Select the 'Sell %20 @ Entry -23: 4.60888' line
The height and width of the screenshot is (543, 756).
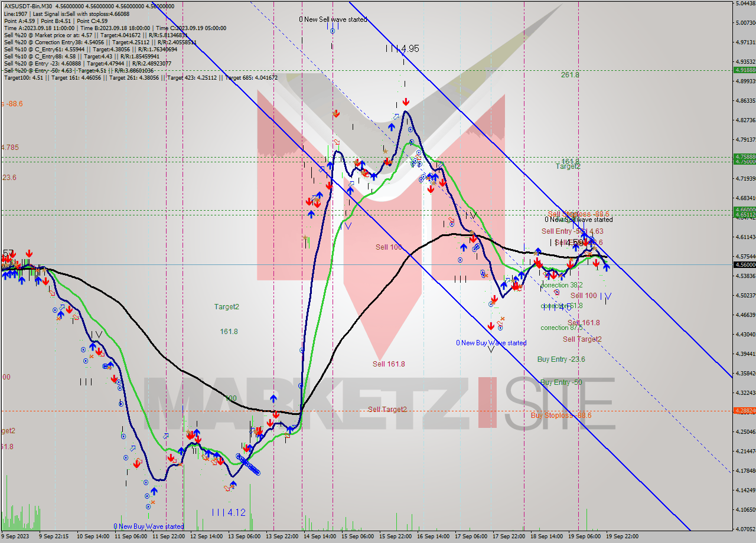click(x=87, y=63)
